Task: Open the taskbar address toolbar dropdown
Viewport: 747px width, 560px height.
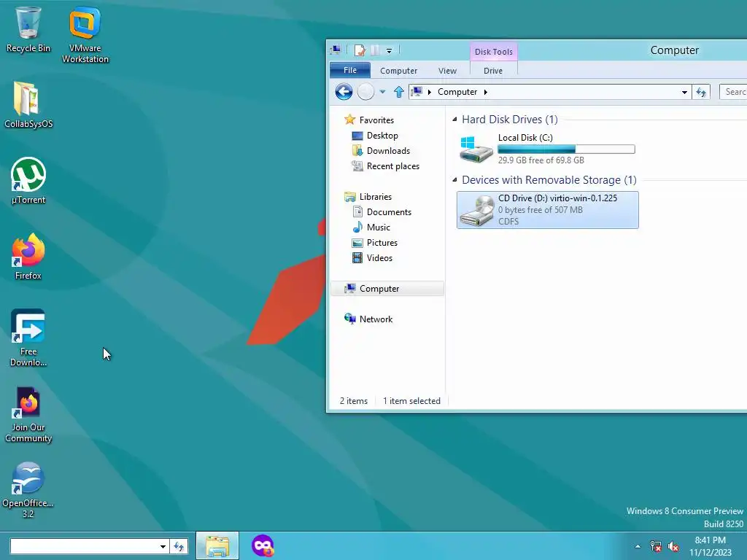Action: pyautogui.click(x=163, y=546)
